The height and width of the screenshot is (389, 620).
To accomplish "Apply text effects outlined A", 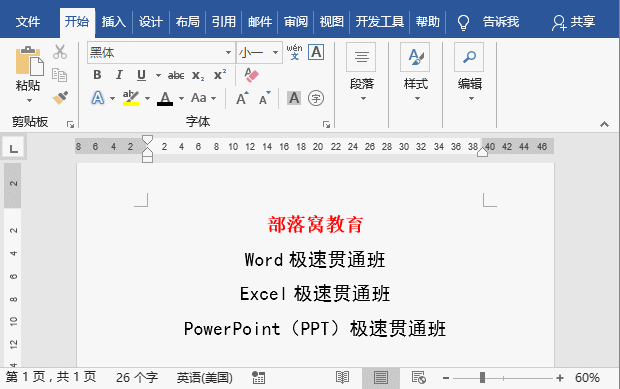I will coord(98,98).
